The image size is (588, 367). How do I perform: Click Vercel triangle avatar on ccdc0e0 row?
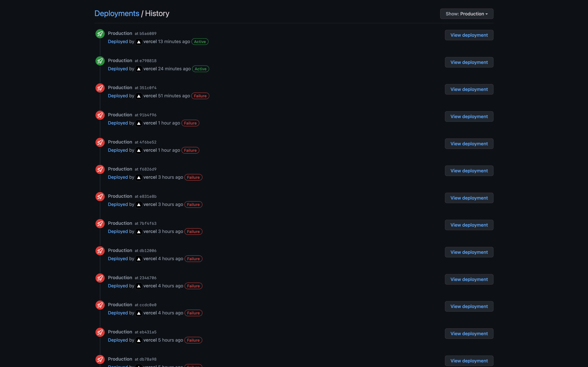pyautogui.click(x=139, y=313)
